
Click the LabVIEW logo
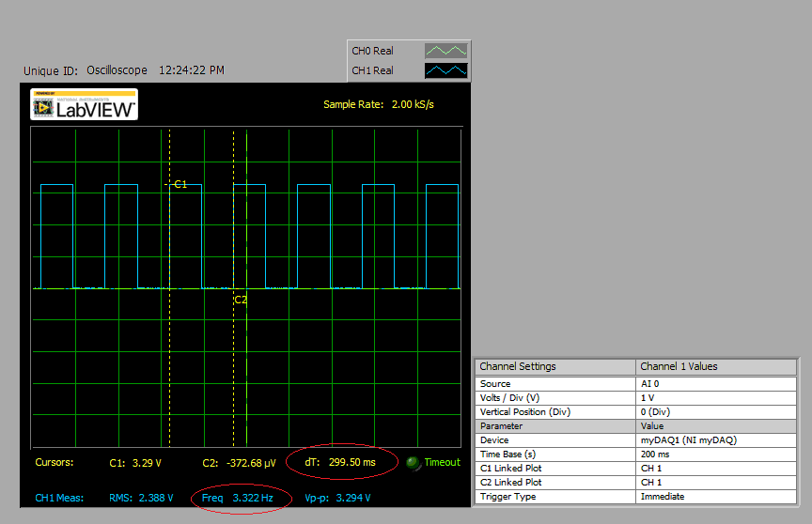[x=84, y=104]
